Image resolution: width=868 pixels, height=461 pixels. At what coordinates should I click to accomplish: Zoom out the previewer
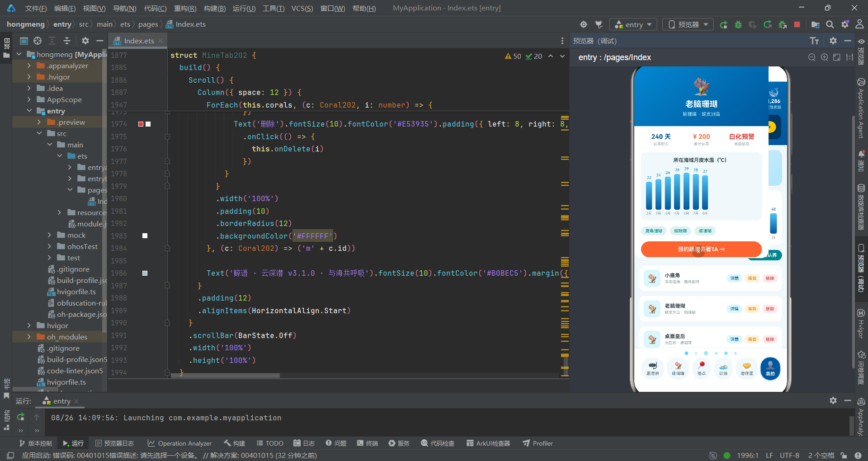(812, 57)
